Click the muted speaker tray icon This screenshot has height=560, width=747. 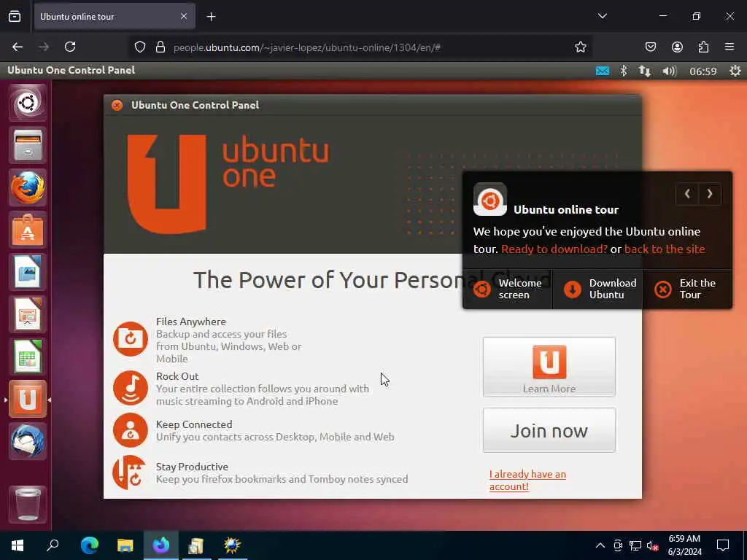pos(652,545)
